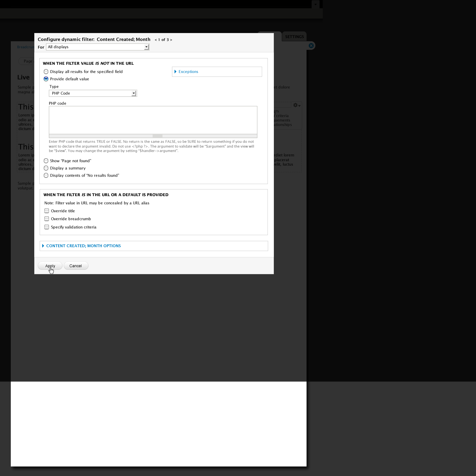Tick the 'Override breadcrumb' checkbox
The width and height of the screenshot is (476, 476).
coord(47,219)
